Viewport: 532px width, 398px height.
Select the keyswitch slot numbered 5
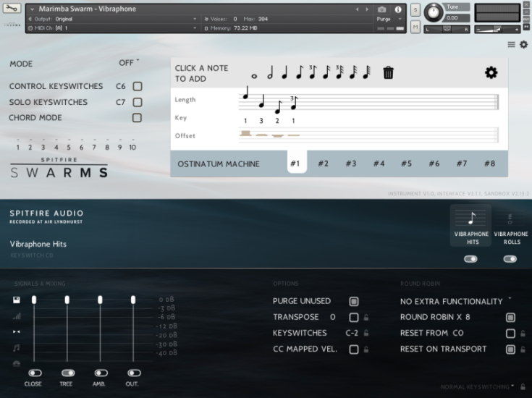(69, 147)
